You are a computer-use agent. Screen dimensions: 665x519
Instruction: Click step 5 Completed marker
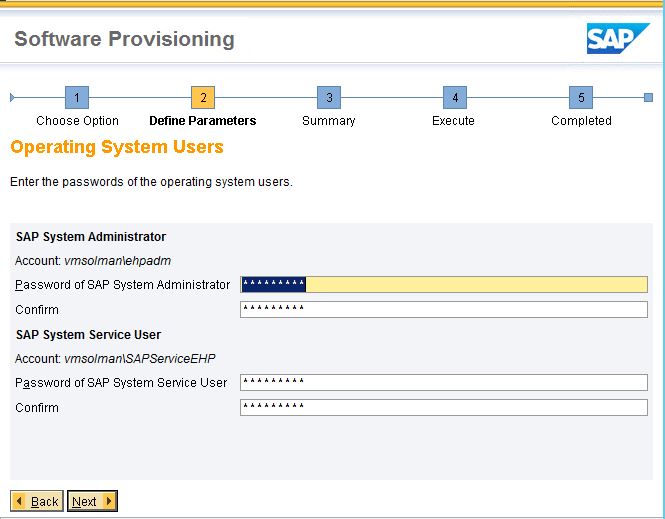(581, 98)
